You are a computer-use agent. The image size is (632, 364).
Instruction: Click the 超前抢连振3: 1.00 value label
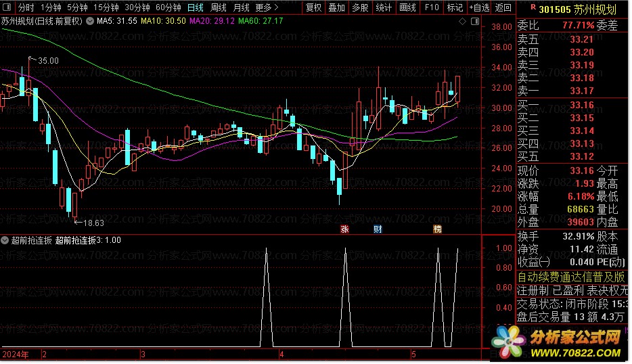pyautogui.click(x=88, y=240)
